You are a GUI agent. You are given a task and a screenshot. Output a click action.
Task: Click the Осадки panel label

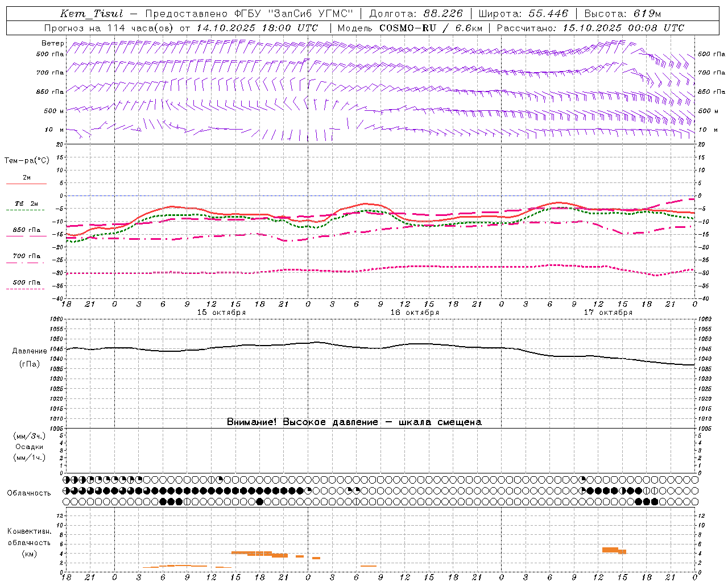(x=30, y=447)
